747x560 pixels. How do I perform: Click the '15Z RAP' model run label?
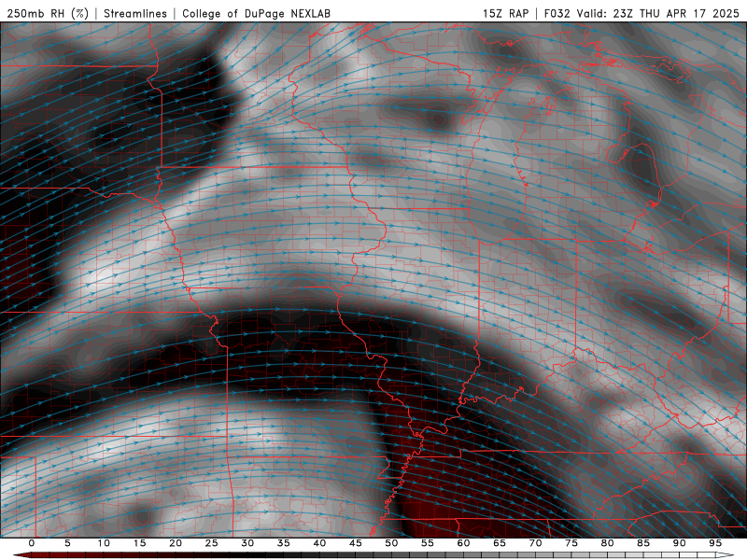(505, 13)
